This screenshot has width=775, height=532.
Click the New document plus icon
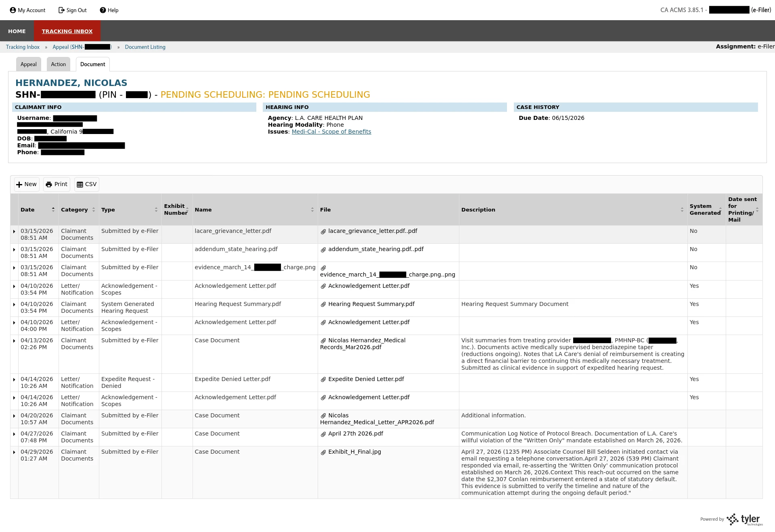point(19,184)
